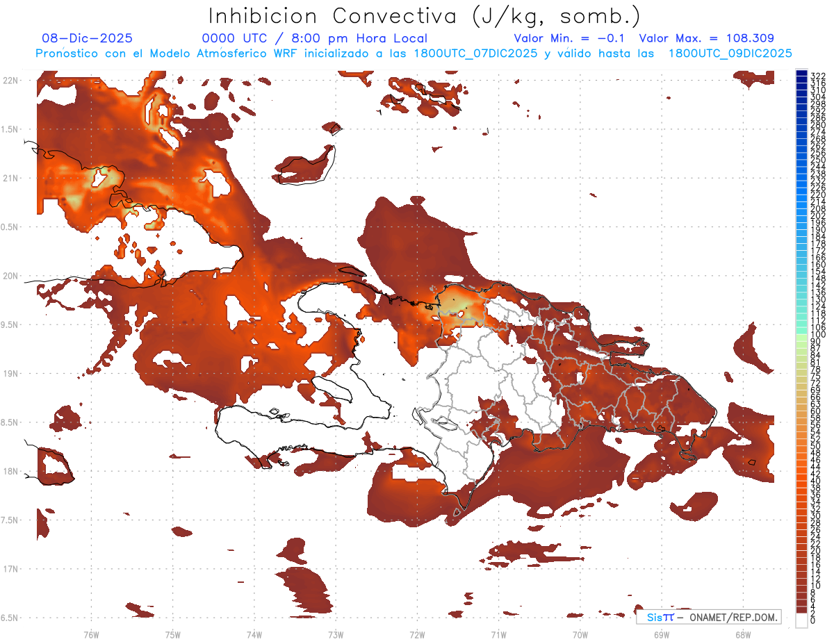The width and height of the screenshot is (834, 644).
Task: Click the 0.5N latitude label
Action: point(10,227)
